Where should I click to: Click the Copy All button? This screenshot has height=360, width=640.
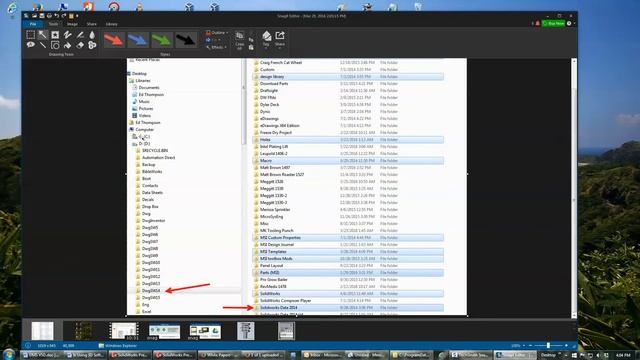240,40
